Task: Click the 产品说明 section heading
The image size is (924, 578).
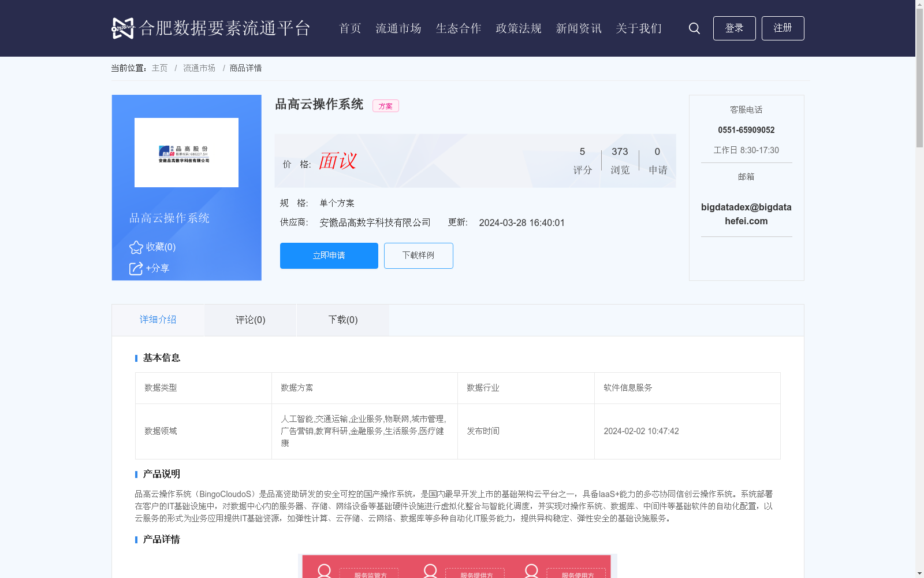Action: click(162, 474)
